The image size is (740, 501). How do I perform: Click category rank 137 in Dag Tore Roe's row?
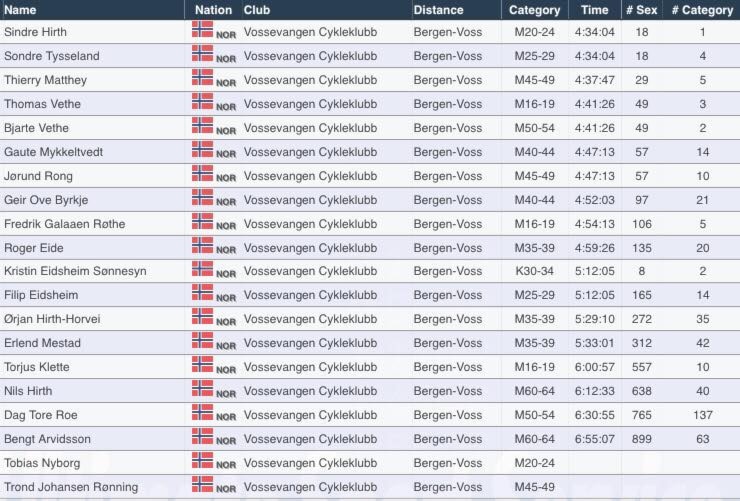pos(703,415)
